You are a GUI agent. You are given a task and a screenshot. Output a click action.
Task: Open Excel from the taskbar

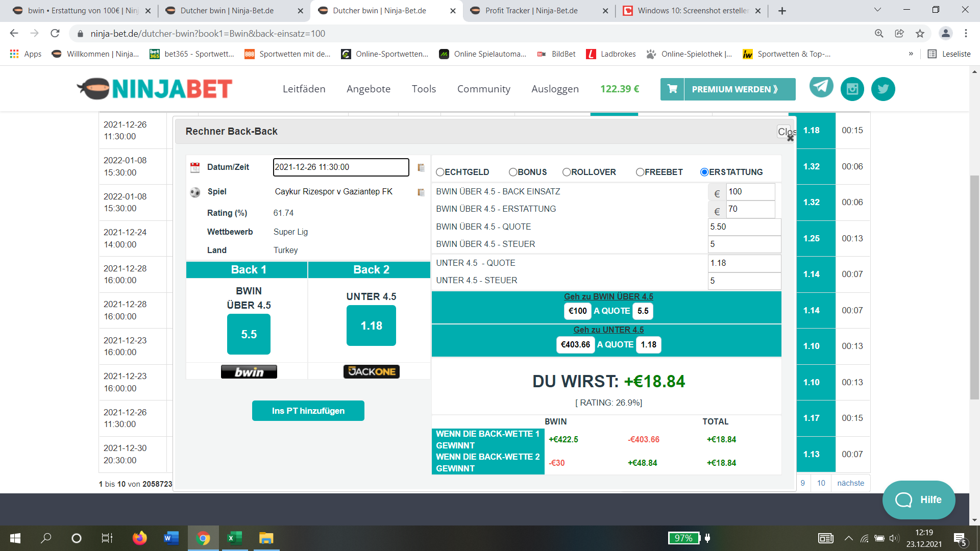234,538
